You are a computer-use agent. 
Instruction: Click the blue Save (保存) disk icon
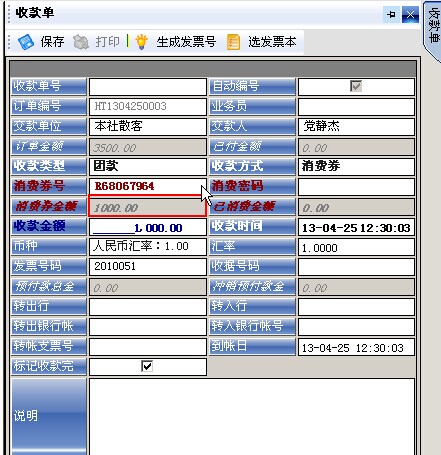tap(26, 42)
